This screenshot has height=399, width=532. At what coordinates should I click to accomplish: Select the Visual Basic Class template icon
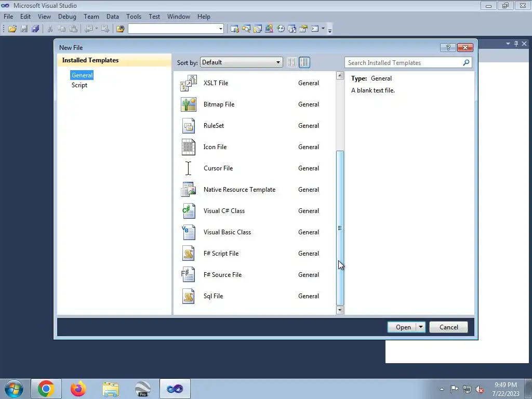click(x=188, y=232)
